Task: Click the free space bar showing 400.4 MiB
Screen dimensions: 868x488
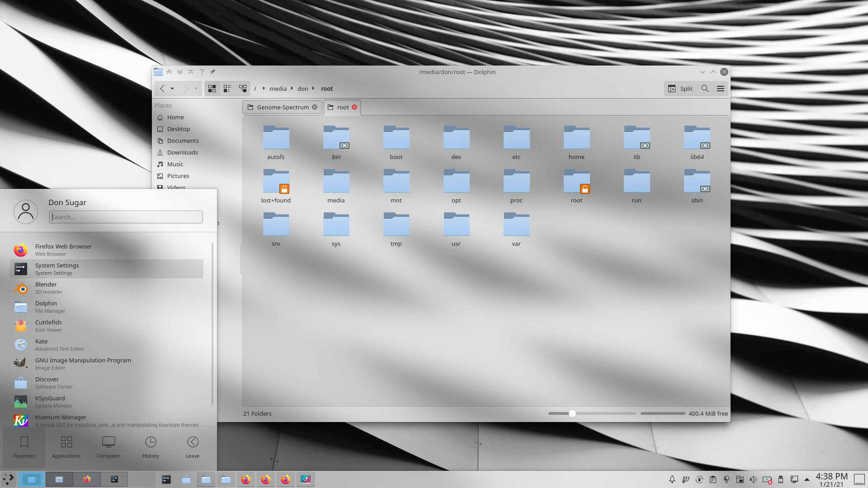Action: [663, 413]
